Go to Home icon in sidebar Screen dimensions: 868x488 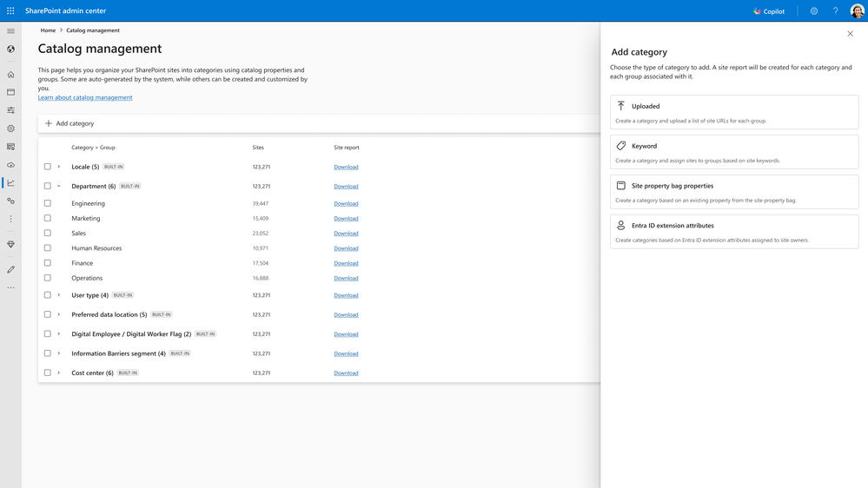[10, 74]
